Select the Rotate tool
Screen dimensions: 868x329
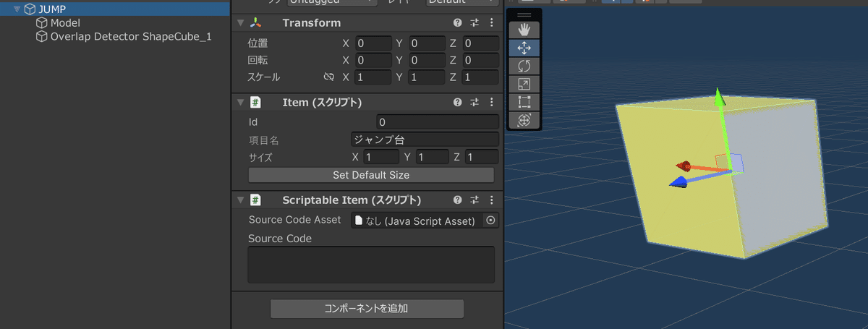pyautogui.click(x=525, y=66)
